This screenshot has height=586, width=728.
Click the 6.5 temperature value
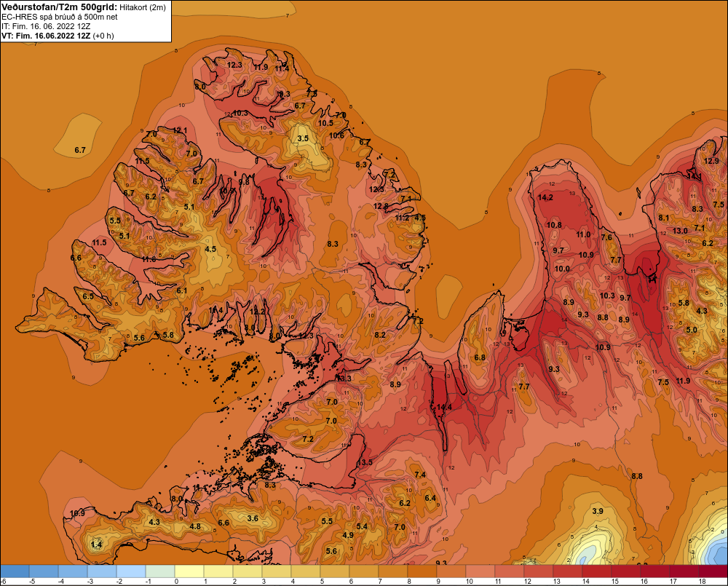click(x=88, y=296)
